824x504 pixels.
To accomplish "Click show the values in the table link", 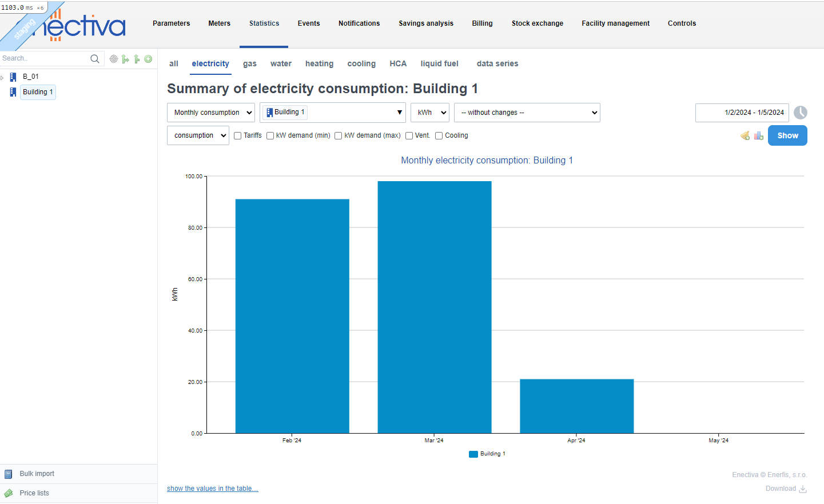I will click(x=212, y=489).
